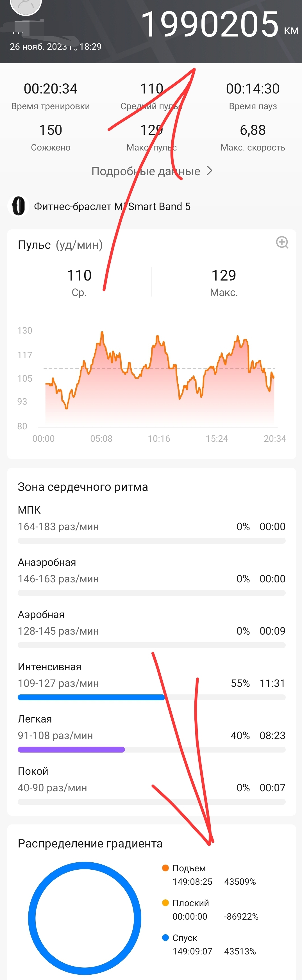The height and width of the screenshot is (980, 302).
Task: Tap the Mi Smart Band 5 device icon
Action: [18, 206]
